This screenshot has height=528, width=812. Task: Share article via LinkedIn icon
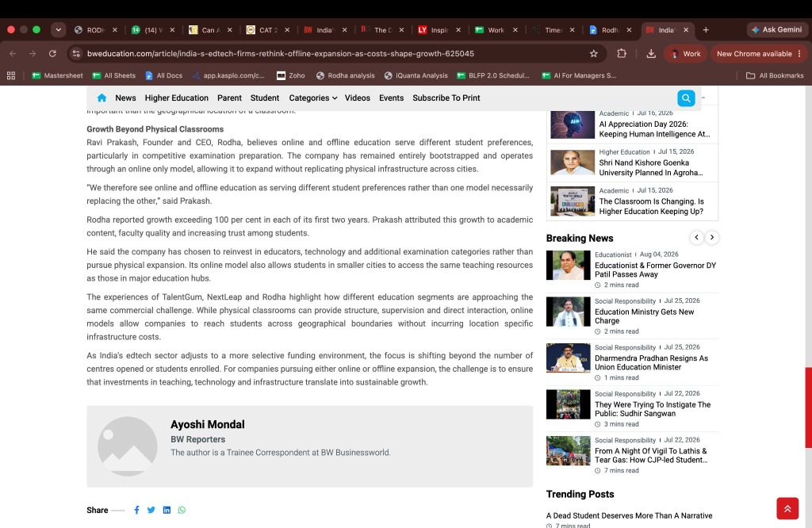167,510
